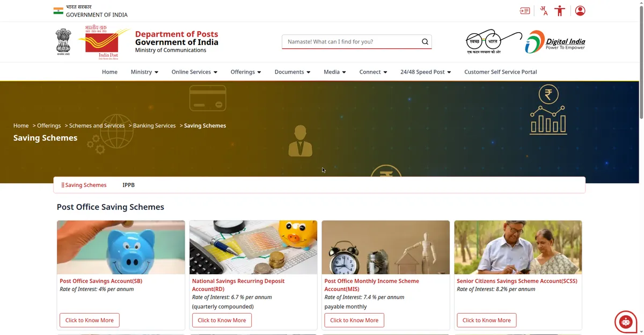
Task: Expand the 24/48 Speed Post menu
Action: pyautogui.click(x=426, y=72)
